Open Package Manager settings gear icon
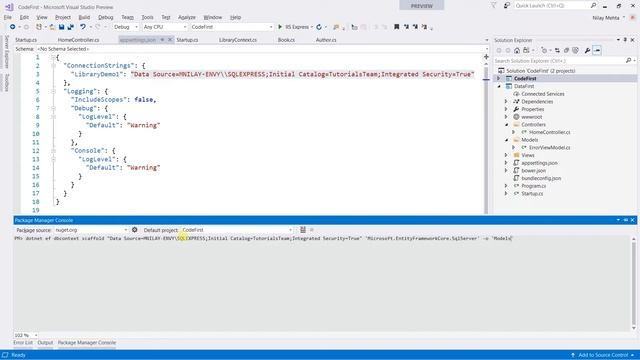 [x=135, y=230]
